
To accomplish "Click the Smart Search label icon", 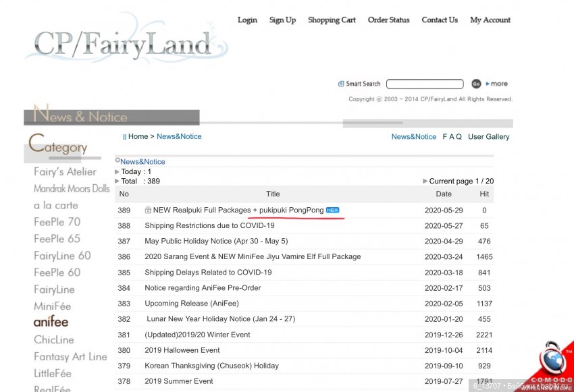I will pos(341,84).
